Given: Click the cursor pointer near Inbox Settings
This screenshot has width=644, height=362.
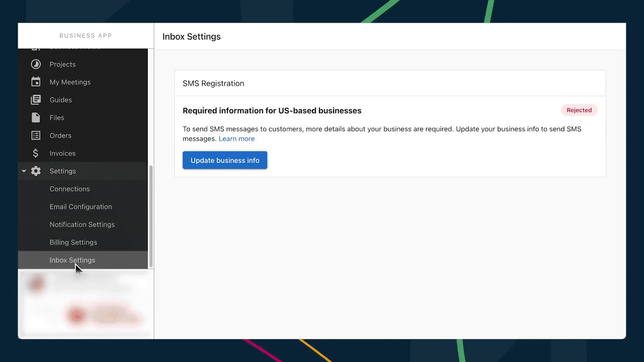Looking at the screenshot, I should click(x=78, y=268).
